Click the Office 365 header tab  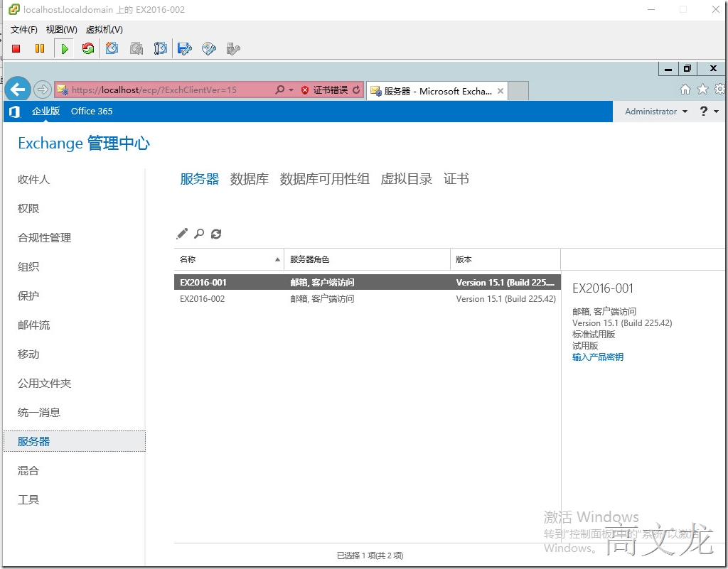click(92, 112)
